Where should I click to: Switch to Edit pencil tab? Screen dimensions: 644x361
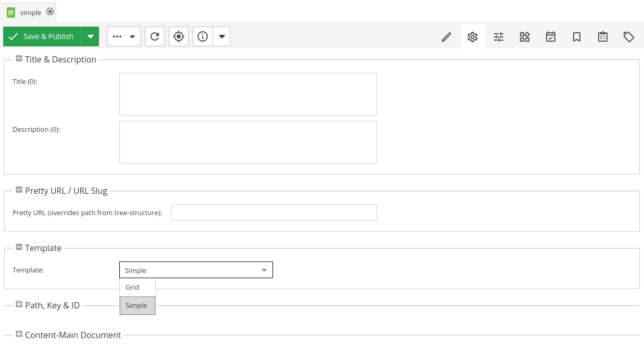coord(447,37)
